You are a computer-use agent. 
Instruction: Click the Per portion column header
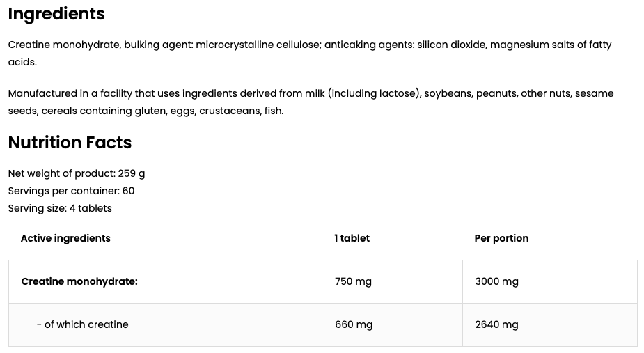[501, 238]
